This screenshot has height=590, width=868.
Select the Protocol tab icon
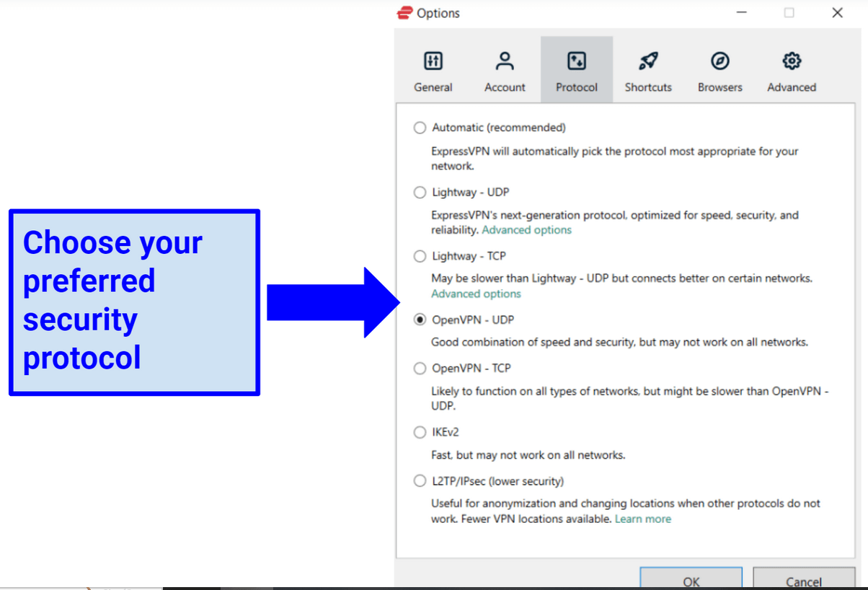click(x=577, y=61)
